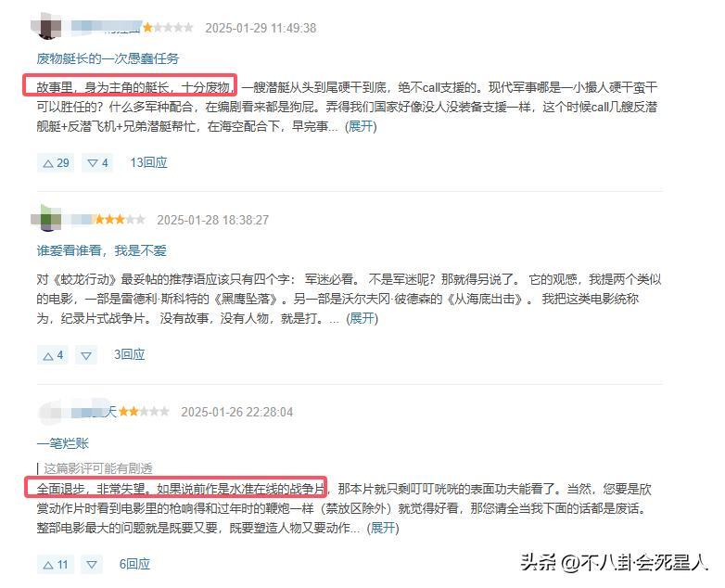This screenshot has width=725, height=588.
Task: Open review titled 废物艇长的一次愚蠢任务
Action: point(108,58)
